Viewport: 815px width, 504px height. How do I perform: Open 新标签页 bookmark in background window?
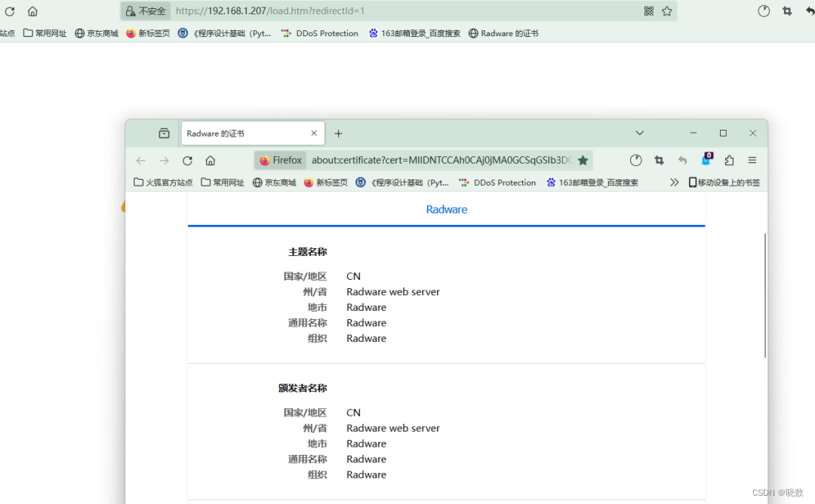(148, 33)
